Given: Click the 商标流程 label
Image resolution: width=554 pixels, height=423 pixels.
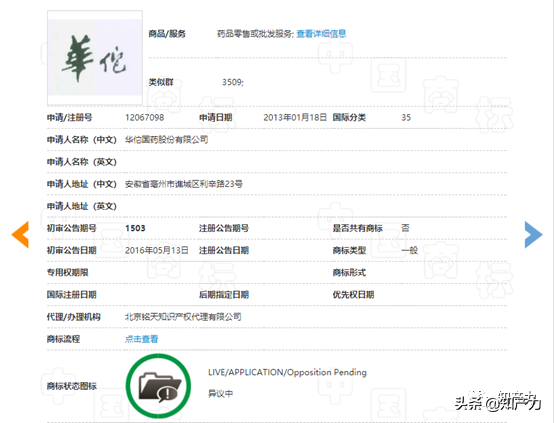Looking at the screenshot, I should tap(64, 339).
